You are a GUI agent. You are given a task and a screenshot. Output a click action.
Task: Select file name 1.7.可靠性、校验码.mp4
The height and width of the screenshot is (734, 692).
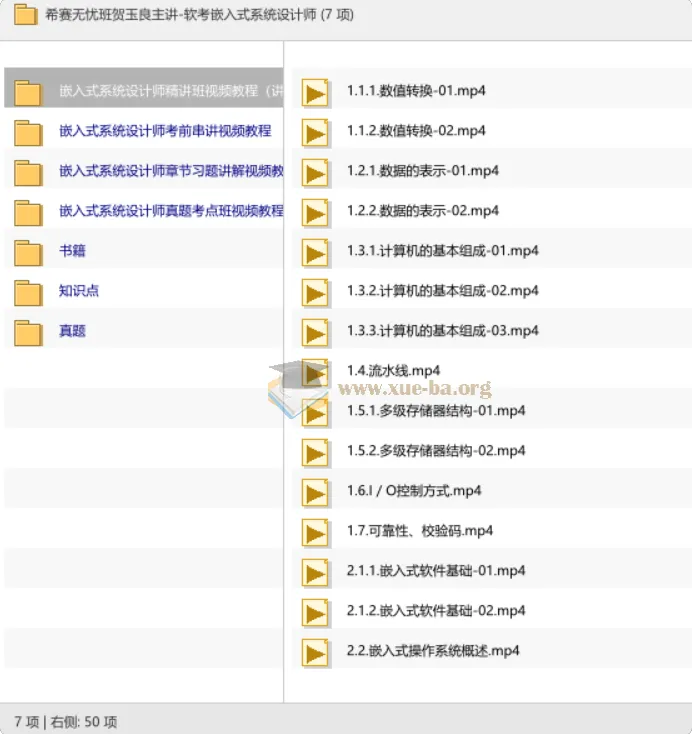point(420,531)
